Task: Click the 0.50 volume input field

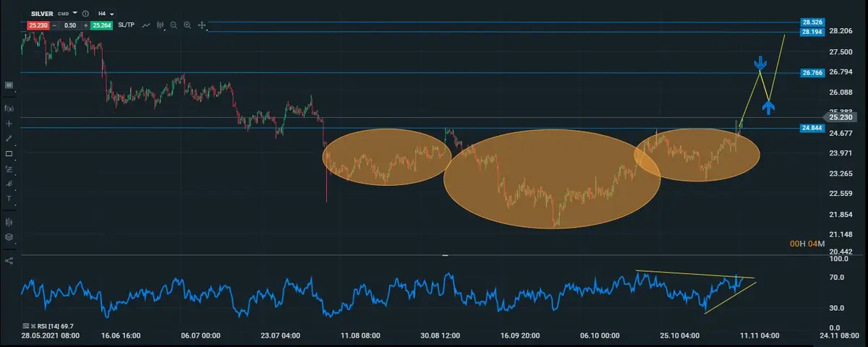Action: click(x=69, y=25)
